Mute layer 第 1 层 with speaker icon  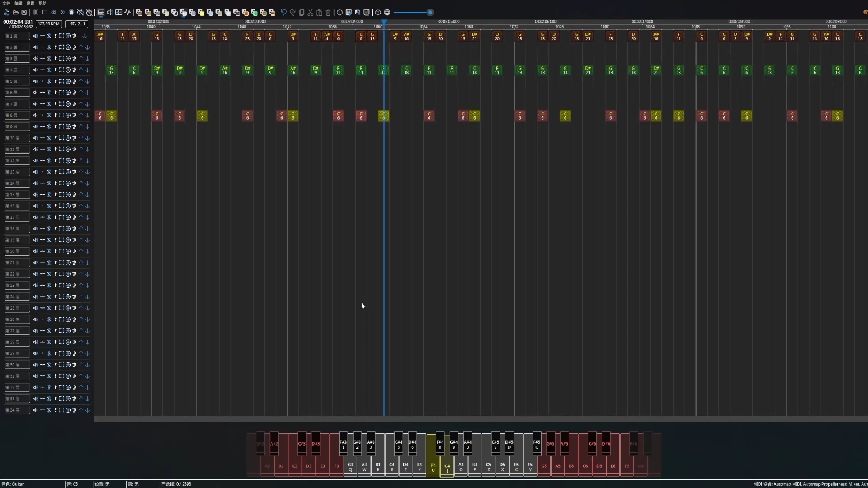[x=36, y=36]
